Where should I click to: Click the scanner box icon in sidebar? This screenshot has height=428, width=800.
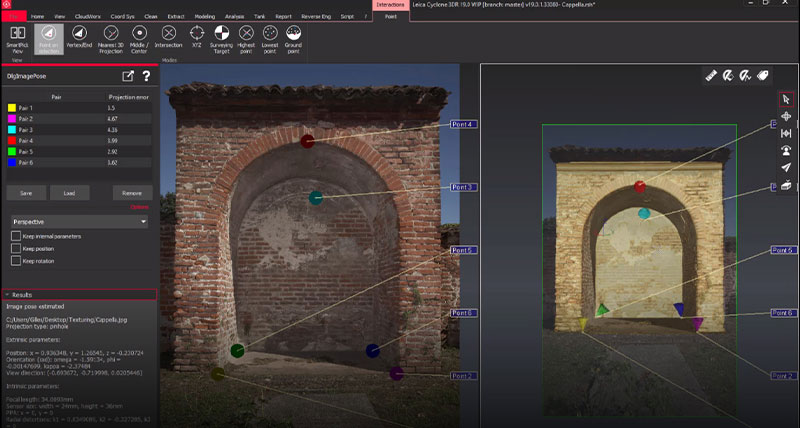786,185
